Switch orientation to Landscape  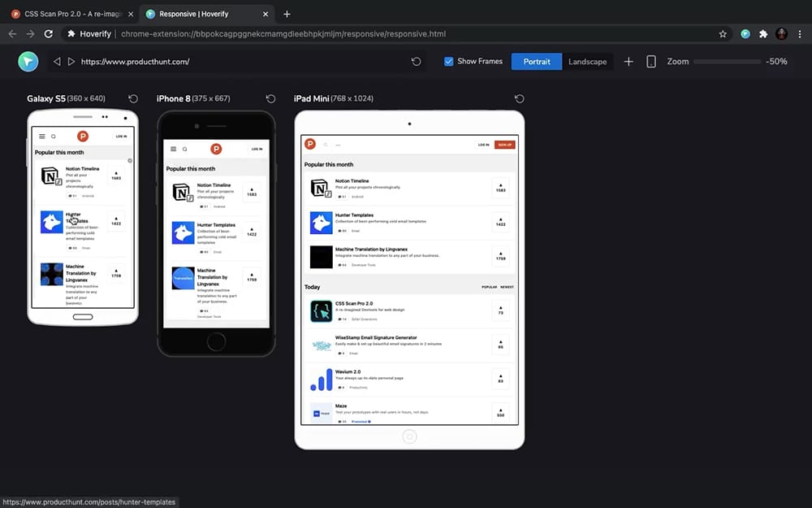pyautogui.click(x=587, y=62)
